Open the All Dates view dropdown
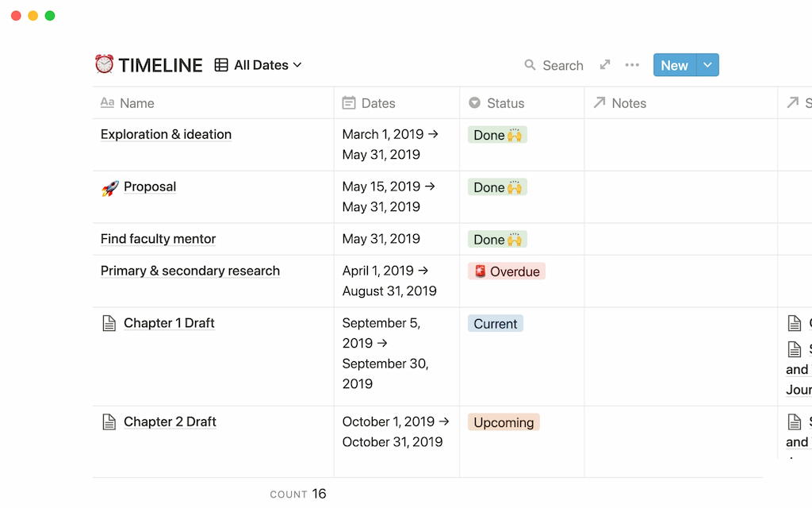Viewport: 812px width, 508px height. coord(297,65)
